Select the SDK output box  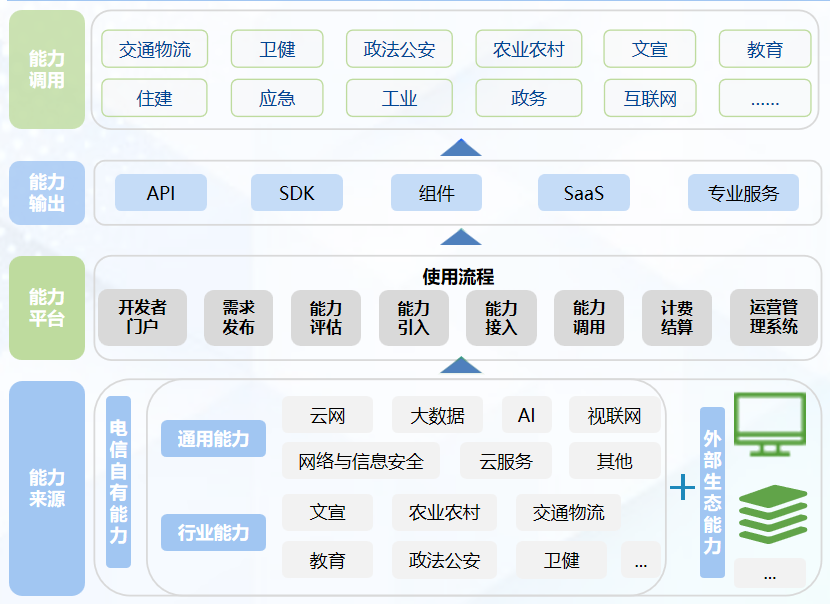[x=296, y=193]
